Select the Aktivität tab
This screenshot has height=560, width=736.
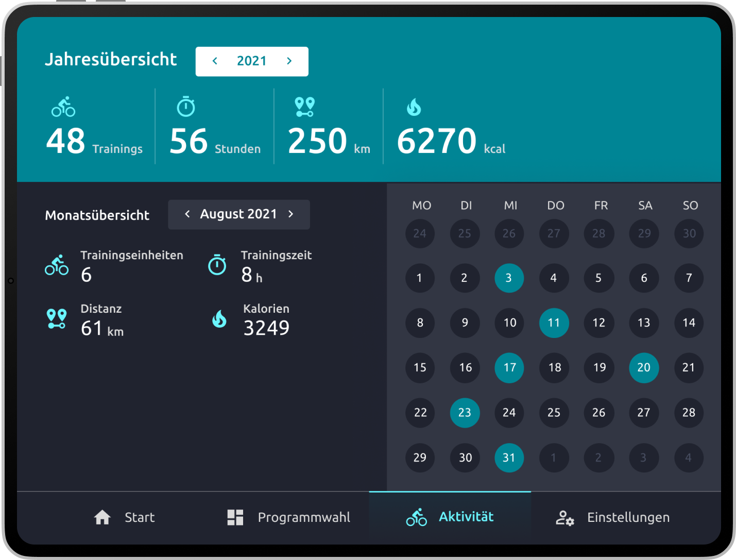pyautogui.click(x=450, y=517)
